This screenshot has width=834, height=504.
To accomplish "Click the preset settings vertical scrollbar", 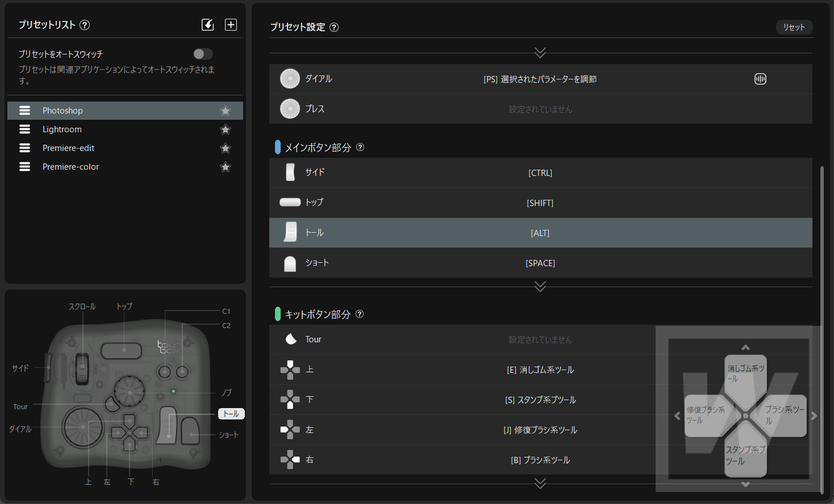I will click(x=822, y=329).
